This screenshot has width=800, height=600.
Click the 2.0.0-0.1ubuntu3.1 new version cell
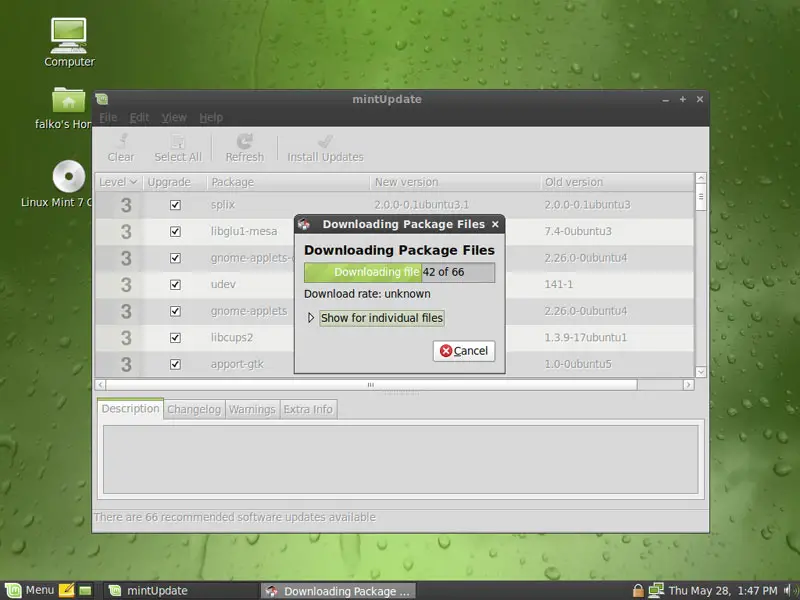[421, 205]
